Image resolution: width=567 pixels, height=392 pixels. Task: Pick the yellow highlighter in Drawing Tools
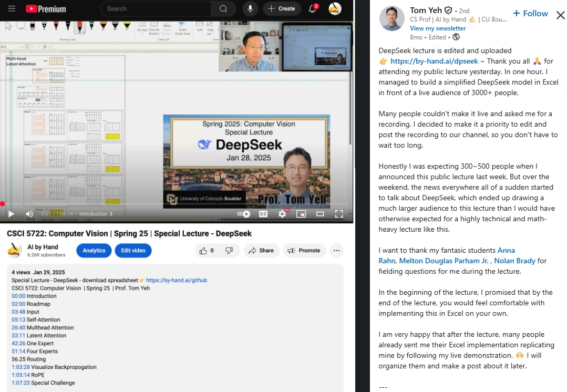(x=127, y=26)
